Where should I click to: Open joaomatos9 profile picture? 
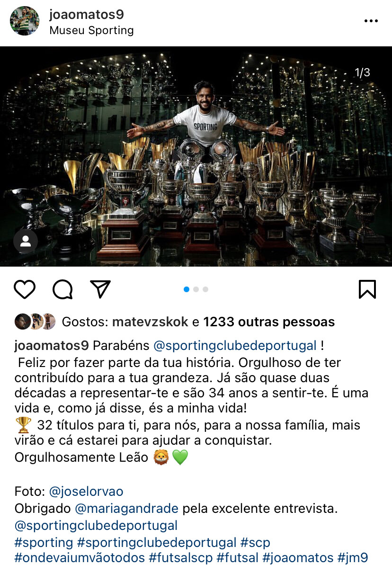pos(25,21)
